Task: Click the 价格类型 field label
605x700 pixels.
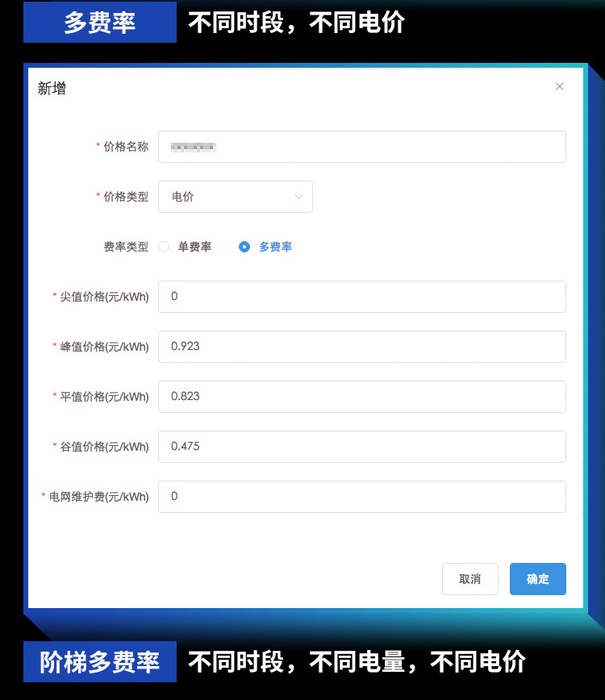Action: 126,197
